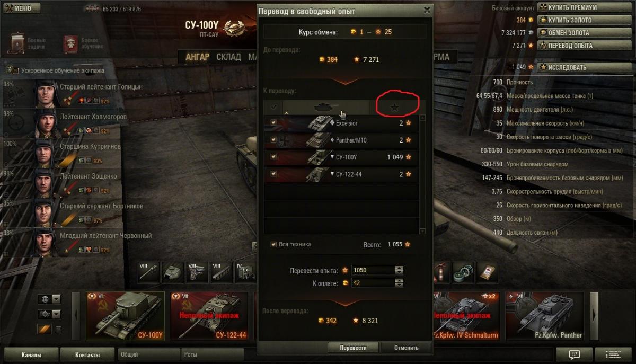Click the star column header icon
Image resolution: width=636 pixels, height=364 pixels.
point(394,107)
